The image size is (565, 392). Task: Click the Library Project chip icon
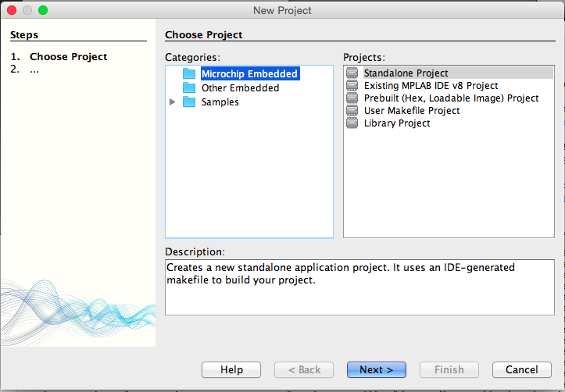point(352,123)
